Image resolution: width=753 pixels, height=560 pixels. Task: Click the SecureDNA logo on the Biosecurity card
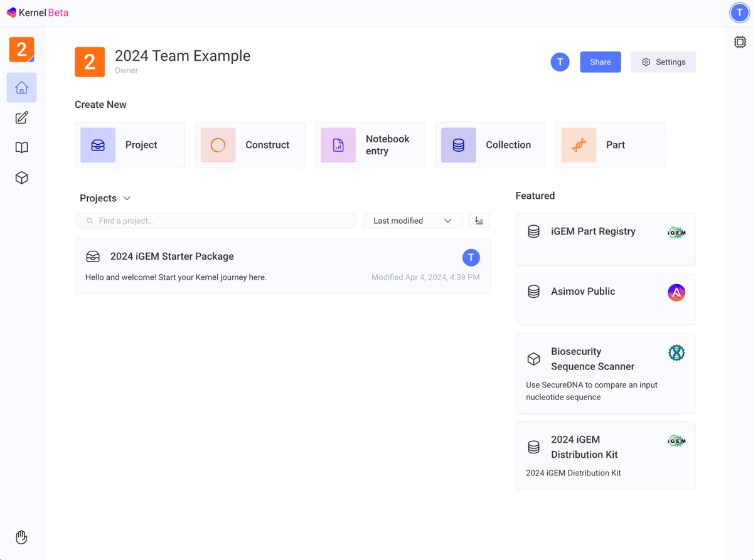[676, 352]
